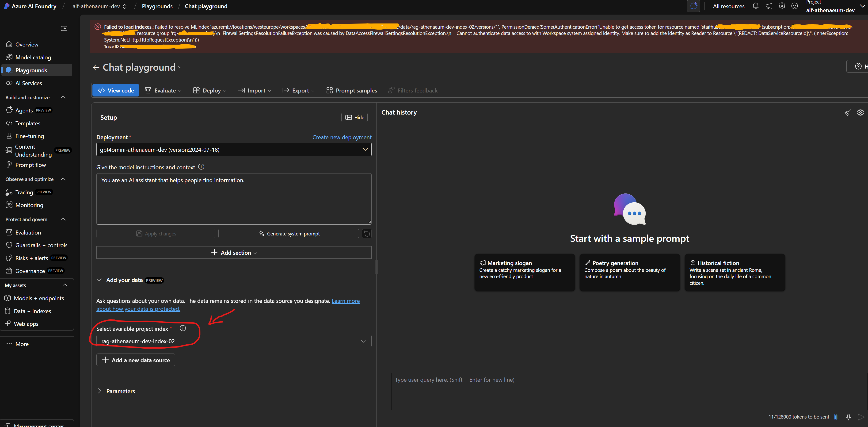The image size is (868, 427).
Task: Select Playgrounds in sidebar
Action: pyautogui.click(x=36, y=70)
